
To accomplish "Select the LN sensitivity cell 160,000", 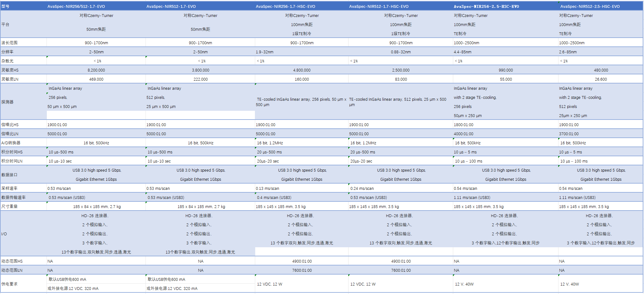I will coord(302,79).
